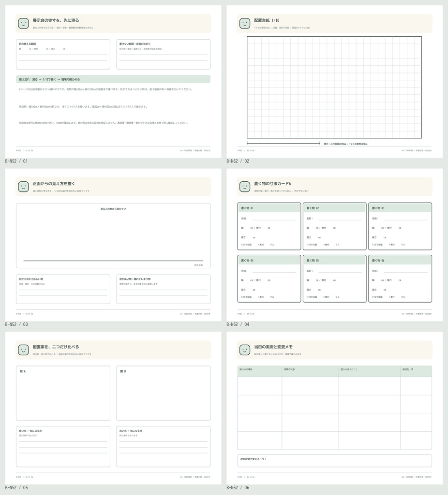The image size is (448, 495).
Task: Click the 案 A label
Action: (23, 371)
